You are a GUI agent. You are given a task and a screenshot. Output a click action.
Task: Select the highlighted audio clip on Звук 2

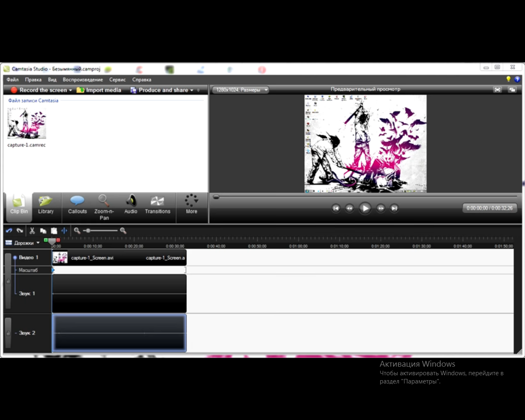(119, 333)
